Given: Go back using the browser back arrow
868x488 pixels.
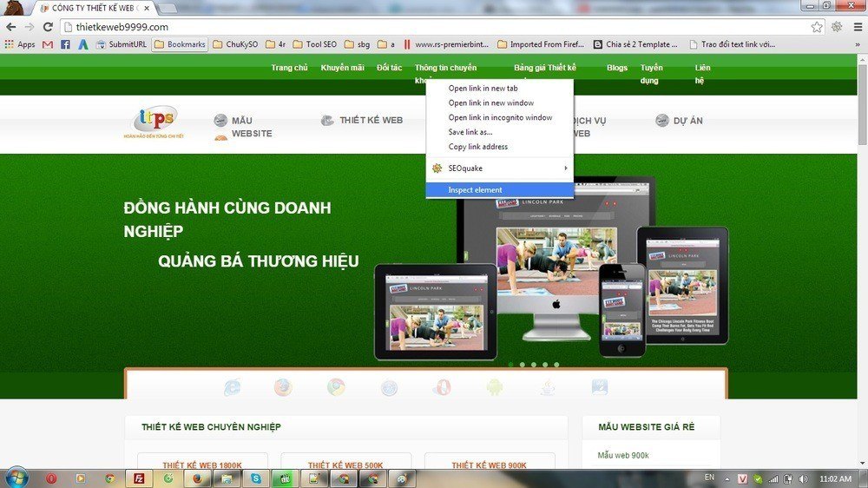Looking at the screenshot, I should [11, 27].
